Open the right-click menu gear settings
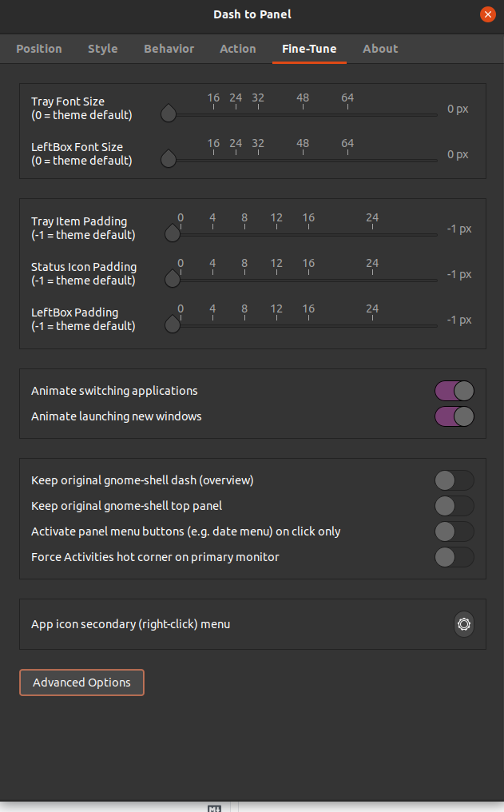The width and height of the screenshot is (504, 812). 463,624
